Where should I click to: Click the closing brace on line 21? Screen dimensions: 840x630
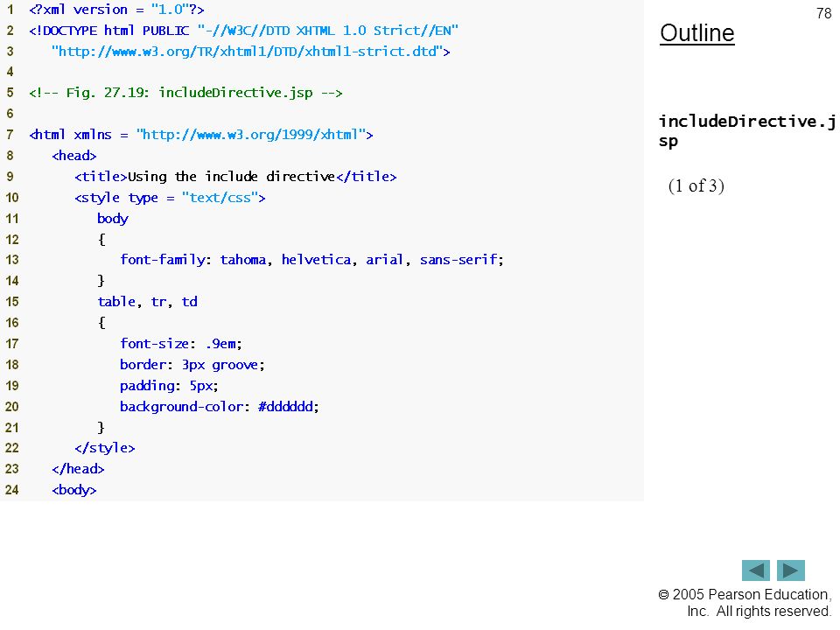[x=101, y=428]
